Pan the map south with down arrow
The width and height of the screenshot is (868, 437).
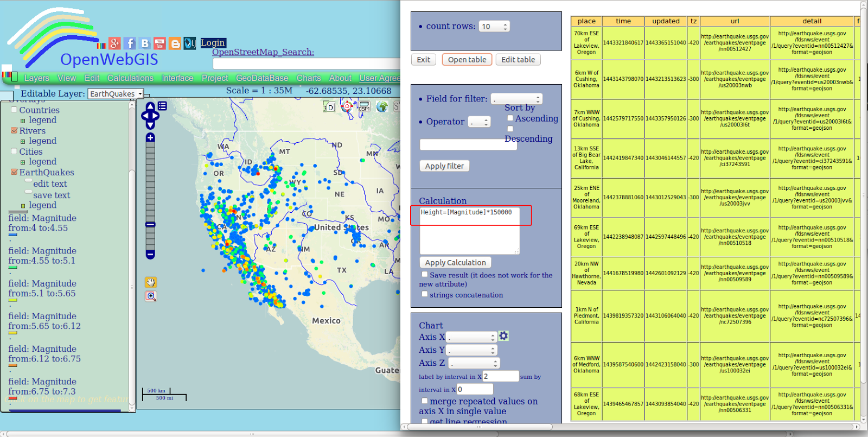tap(150, 125)
